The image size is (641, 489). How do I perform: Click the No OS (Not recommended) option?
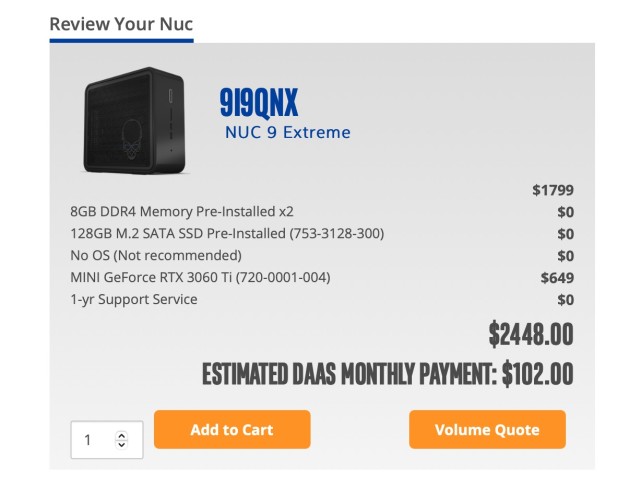tap(156, 255)
